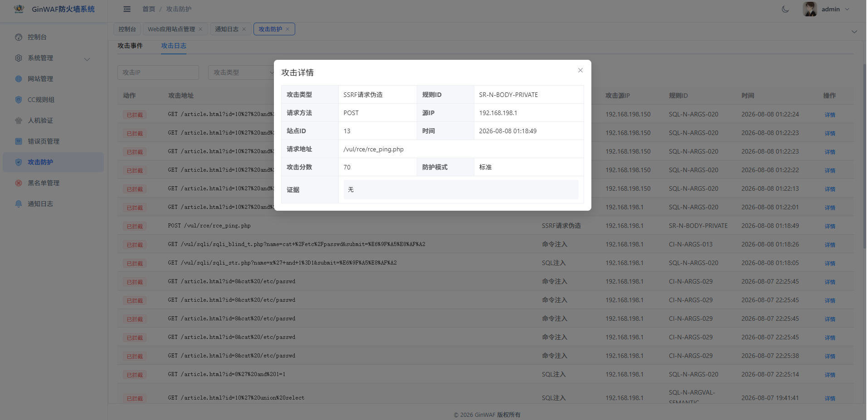Viewport: 868px width, 420px height.
Task: Select 攻击防护 in the sidebar
Action: [x=54, y=162]
